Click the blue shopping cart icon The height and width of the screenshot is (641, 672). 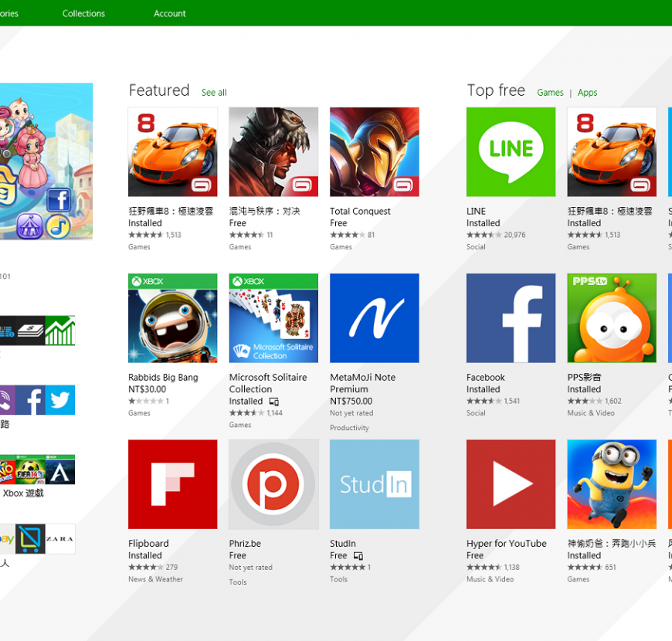point(30,538)
